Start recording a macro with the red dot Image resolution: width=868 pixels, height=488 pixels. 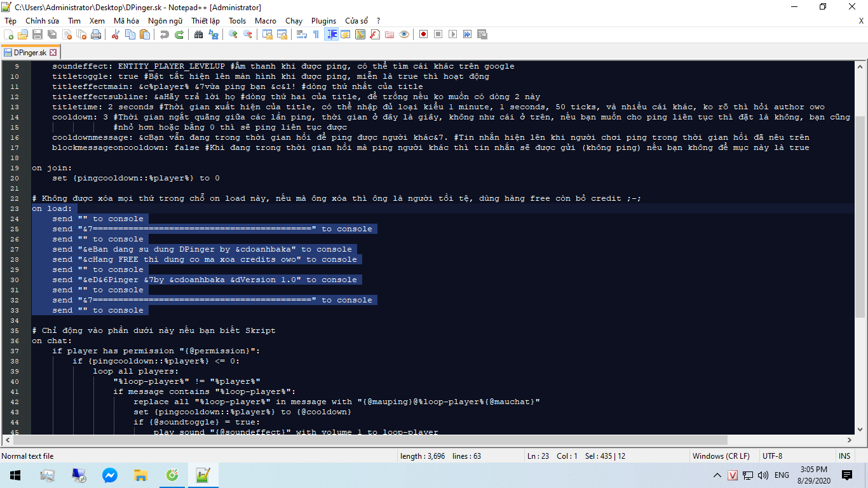tap(424, 34)
